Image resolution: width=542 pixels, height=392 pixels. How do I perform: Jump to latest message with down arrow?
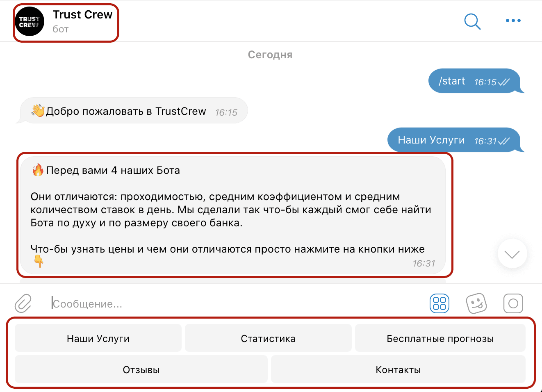[x=512, y=254]
